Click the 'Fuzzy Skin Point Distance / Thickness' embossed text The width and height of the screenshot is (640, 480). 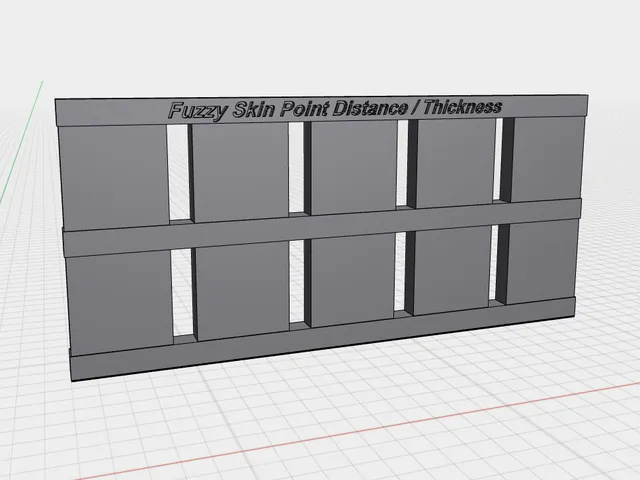point(335,109)
